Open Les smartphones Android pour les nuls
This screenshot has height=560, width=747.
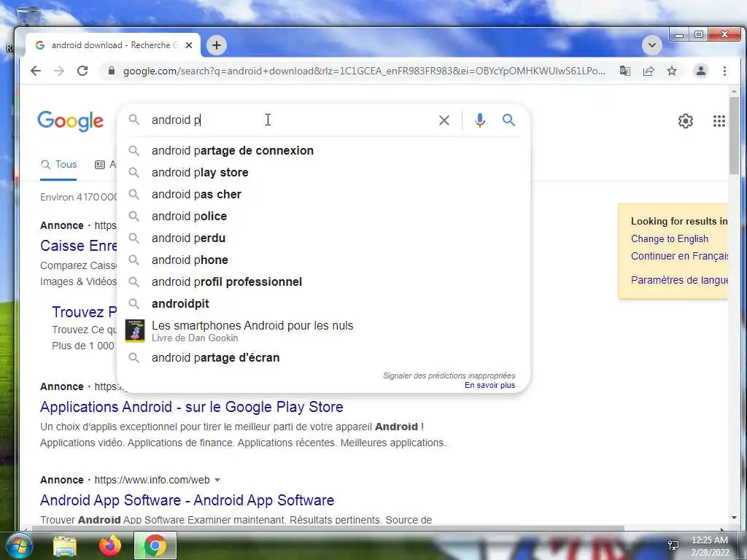(x=323, y=331)
